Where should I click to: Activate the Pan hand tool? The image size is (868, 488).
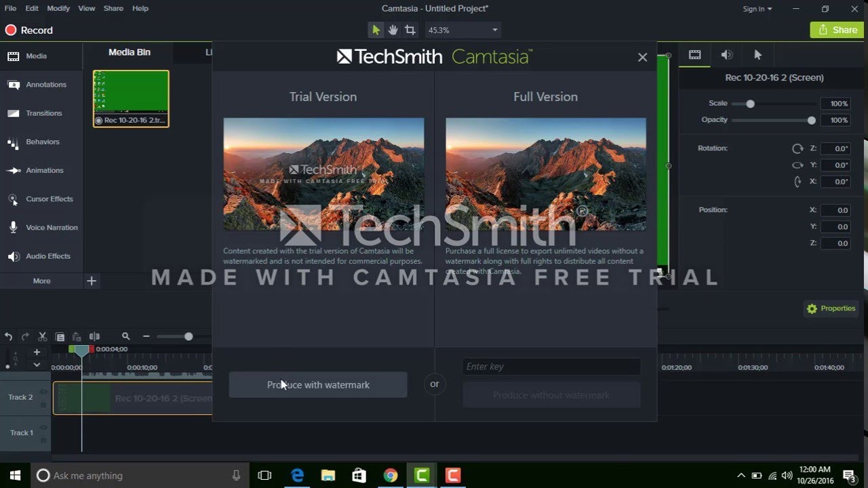pyautogui.click(x=393, y=30)
